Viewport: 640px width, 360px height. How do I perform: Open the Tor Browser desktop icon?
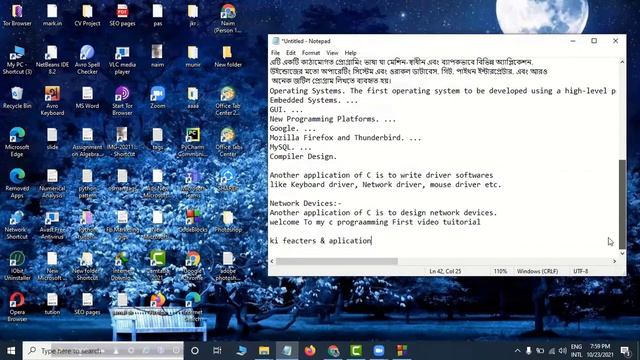(x=17, y=15)
